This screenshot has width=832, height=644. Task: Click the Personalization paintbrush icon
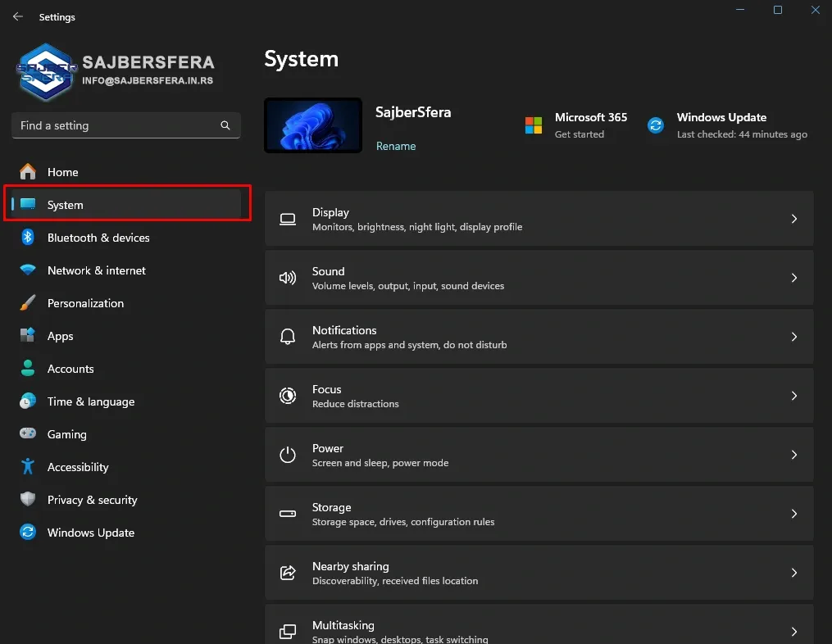[28, 303]
